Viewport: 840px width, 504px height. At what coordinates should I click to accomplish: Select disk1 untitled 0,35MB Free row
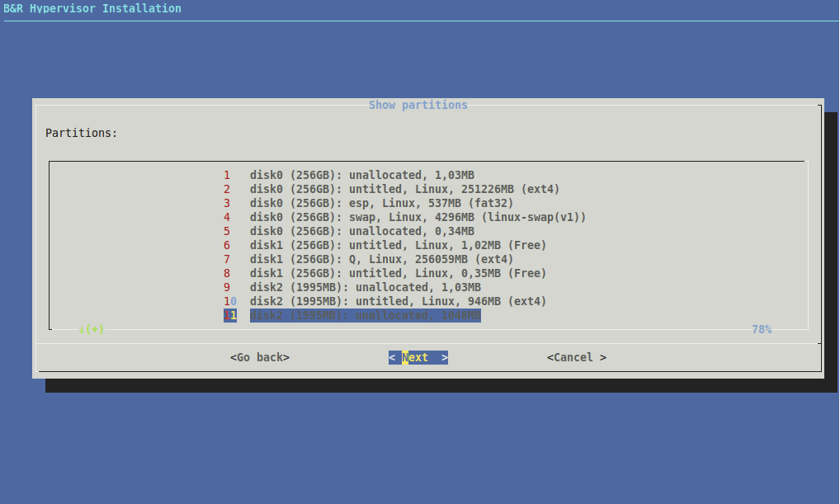coord(385,273)
